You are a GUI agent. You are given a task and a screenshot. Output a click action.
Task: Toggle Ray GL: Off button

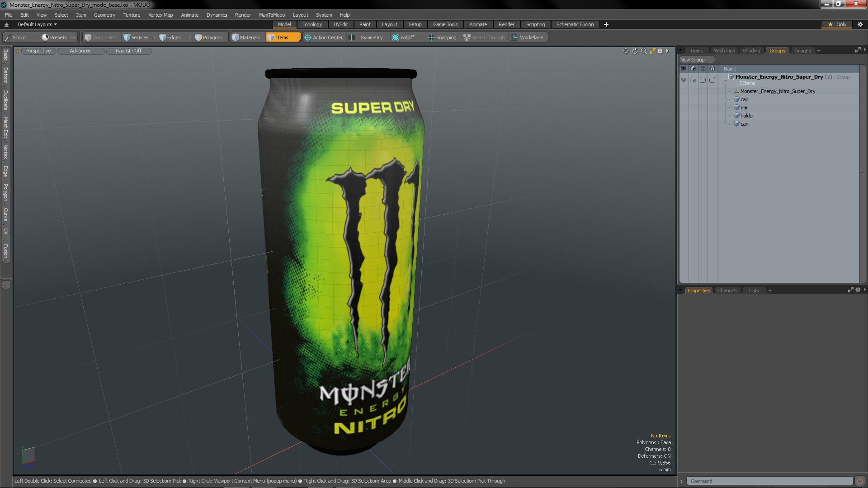click(x=128, y=51)
